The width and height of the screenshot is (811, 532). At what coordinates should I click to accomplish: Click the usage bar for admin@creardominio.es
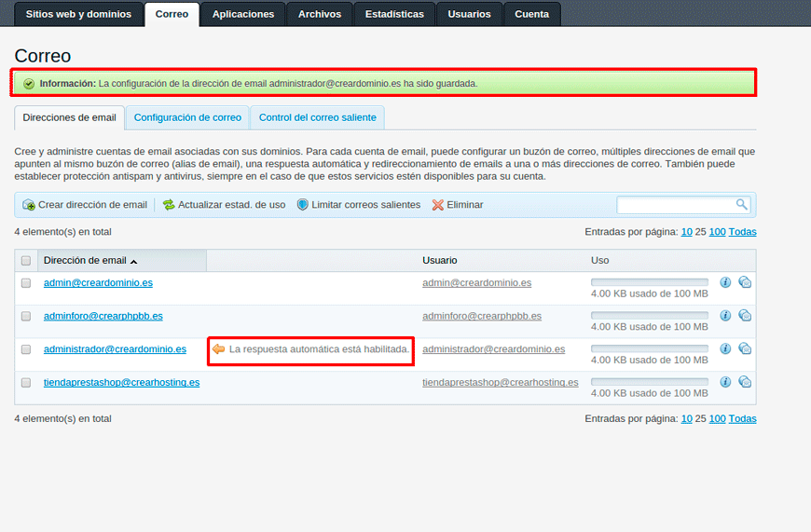[x=649, y=281]
